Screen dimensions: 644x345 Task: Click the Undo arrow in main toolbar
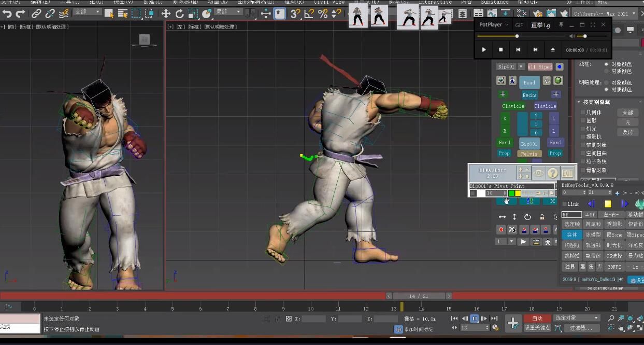coord(7,13)
